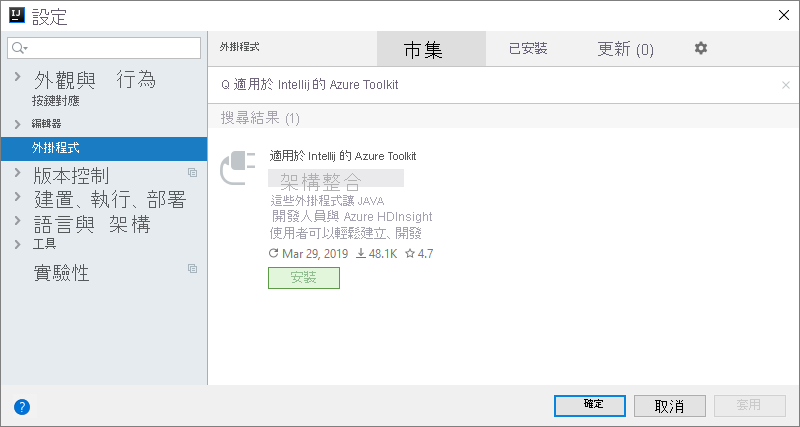Close the 設定 dialog window

784,15
